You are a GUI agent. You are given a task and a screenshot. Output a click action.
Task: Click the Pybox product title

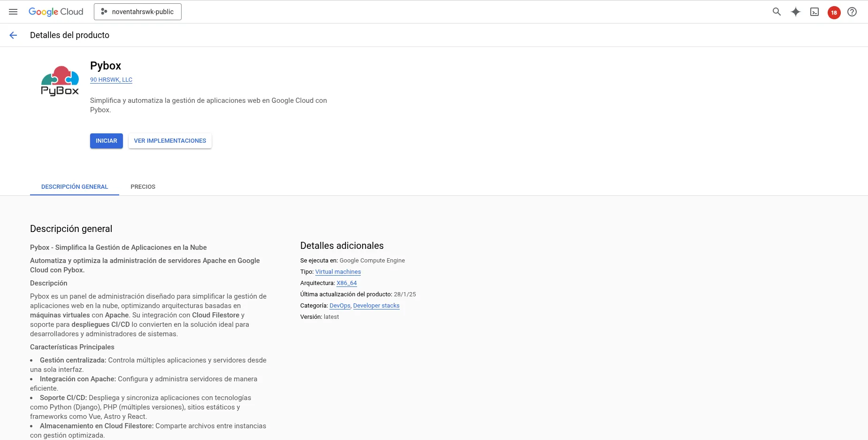106,66
